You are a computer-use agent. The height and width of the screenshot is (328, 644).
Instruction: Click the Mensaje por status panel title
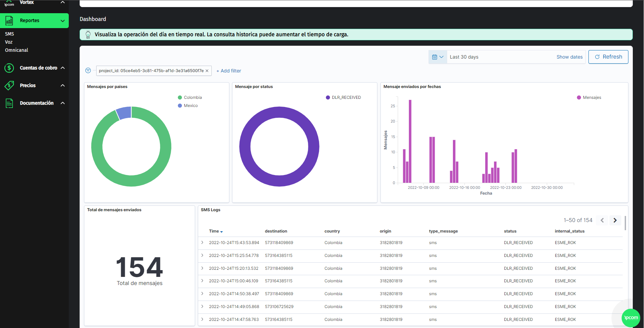(x=254, y=87)
